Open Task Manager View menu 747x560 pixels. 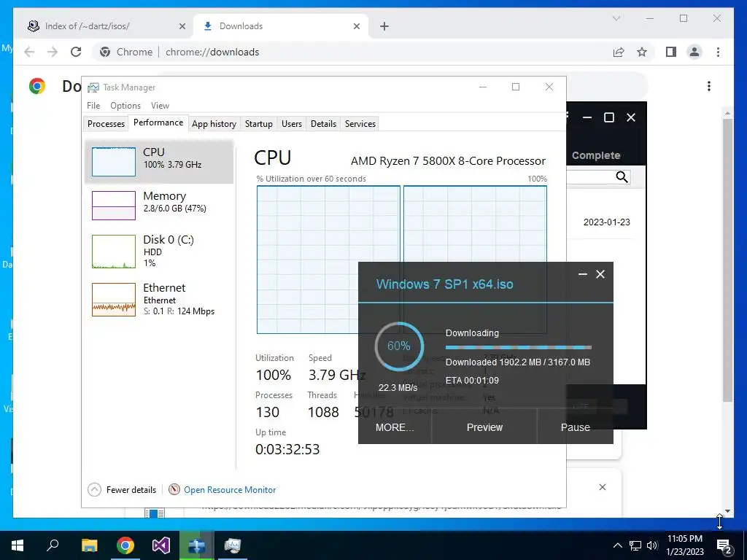160,106
